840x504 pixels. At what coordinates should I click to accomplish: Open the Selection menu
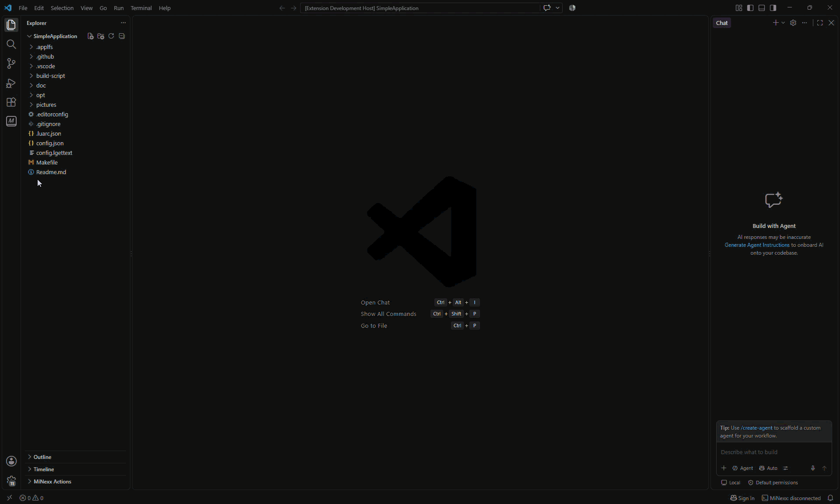pyautogui.click(x=62, y=8)
